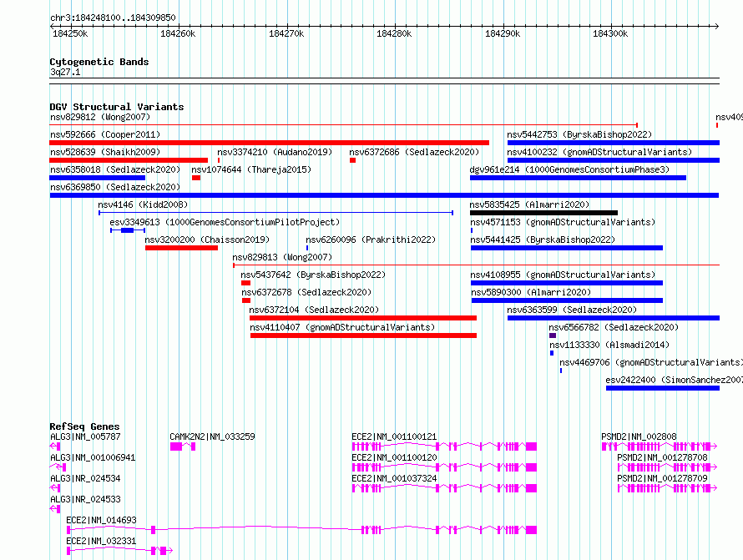Click the nsv829812 (Wong2007) variant label
Screen dimensions: 743x560
pos(100,117)
